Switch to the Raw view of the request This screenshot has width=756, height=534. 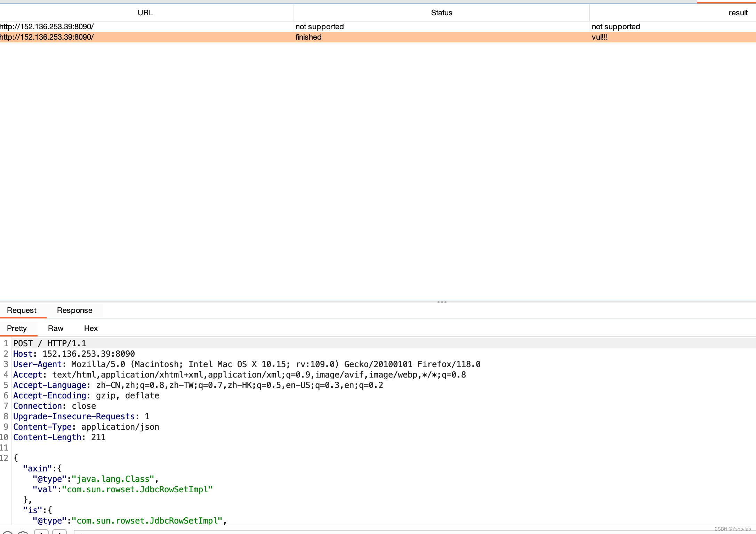[55, 328]
